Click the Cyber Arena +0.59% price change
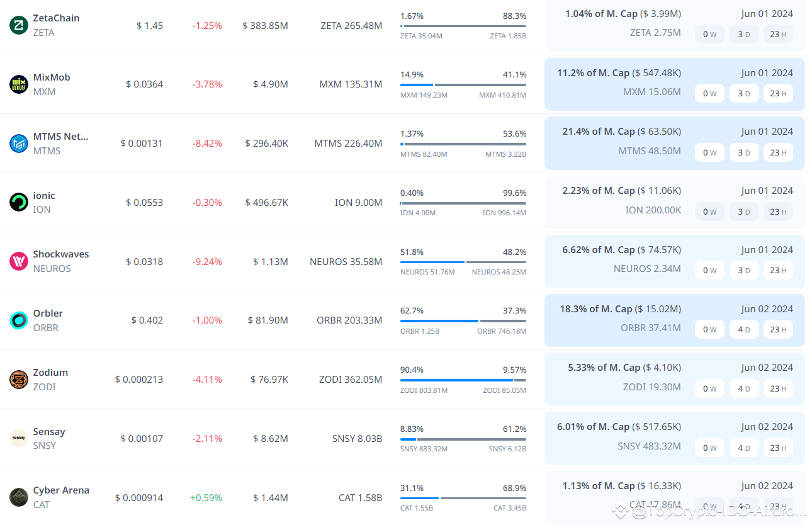Viewport: 812px width, 525px height. click(206, 498)
